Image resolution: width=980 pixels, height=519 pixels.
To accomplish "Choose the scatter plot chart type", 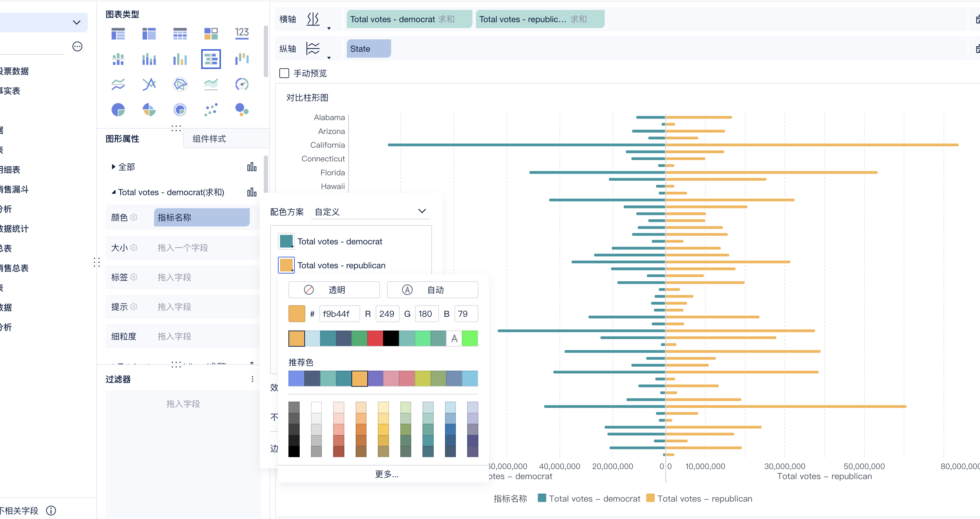I will coord(211,110).
